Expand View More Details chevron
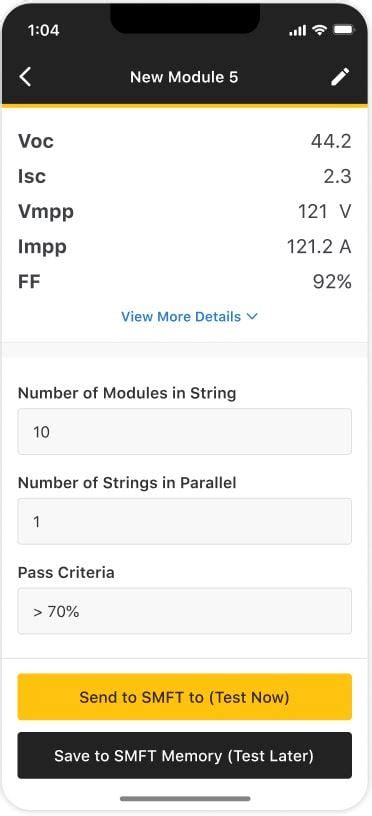372x816 pixels. pyautogui.click(x=251, y=316)
